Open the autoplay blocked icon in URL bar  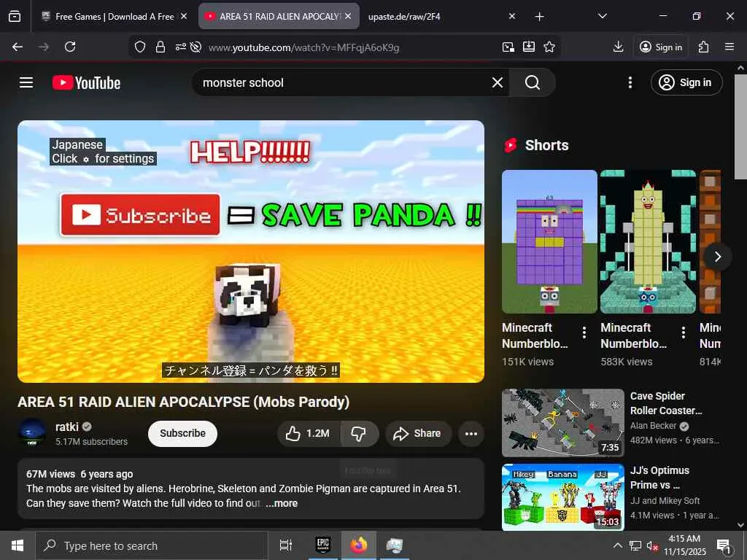tap(196, 47)
